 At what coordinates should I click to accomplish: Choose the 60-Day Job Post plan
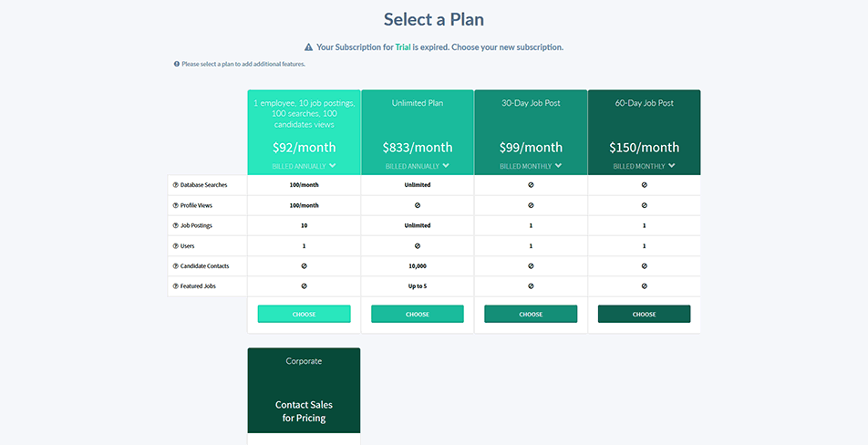(x=645, y=314)
